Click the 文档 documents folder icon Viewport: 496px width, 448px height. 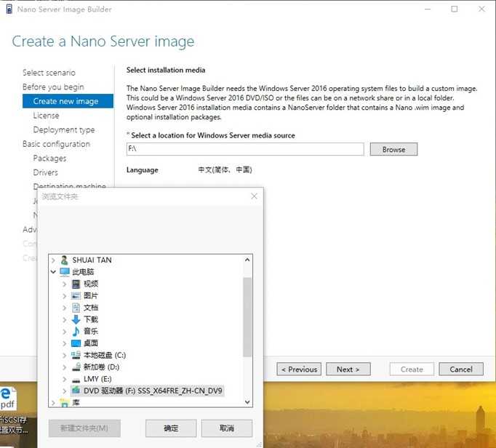tap(76, 308)
